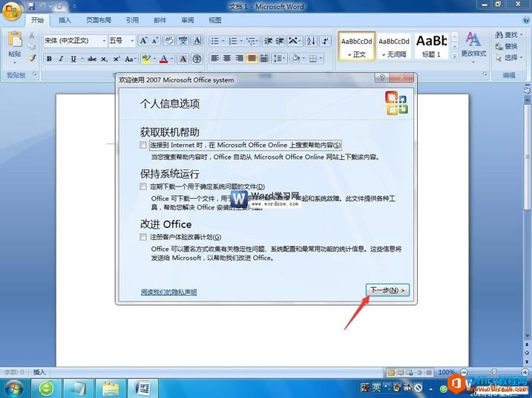Apply superscript formatting
532x398 pixels.
click(116, 59)
